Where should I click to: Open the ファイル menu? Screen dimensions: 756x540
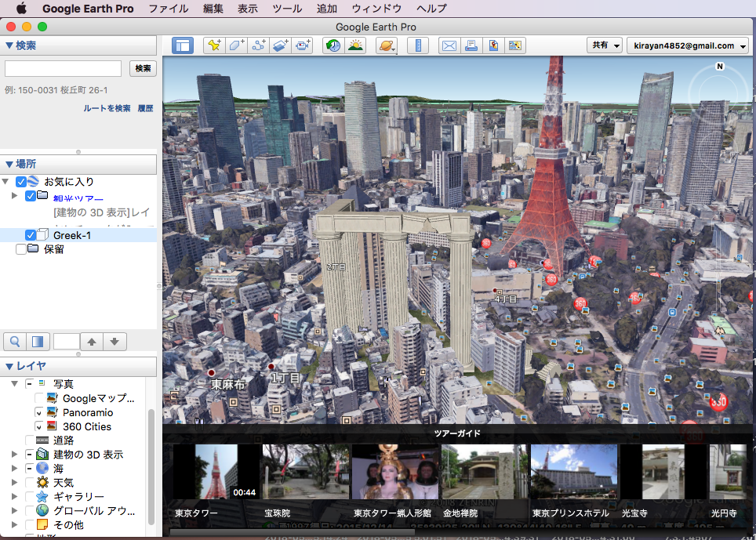pyautogui.click(x=169, y=8)
